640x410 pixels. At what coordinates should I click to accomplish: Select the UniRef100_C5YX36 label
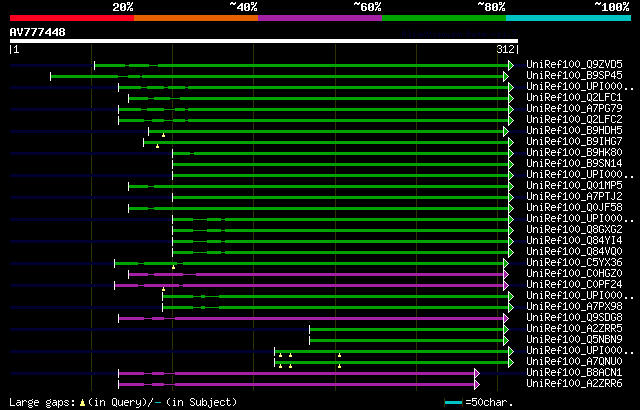[574, 263]
